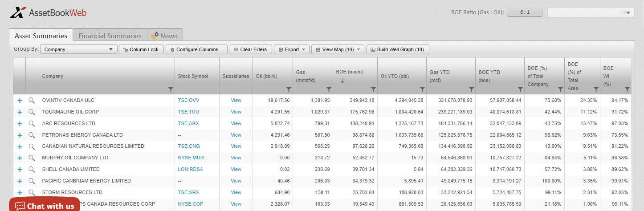Toggle the Column Lock button

pyautogui.click(x=141, y=49)
